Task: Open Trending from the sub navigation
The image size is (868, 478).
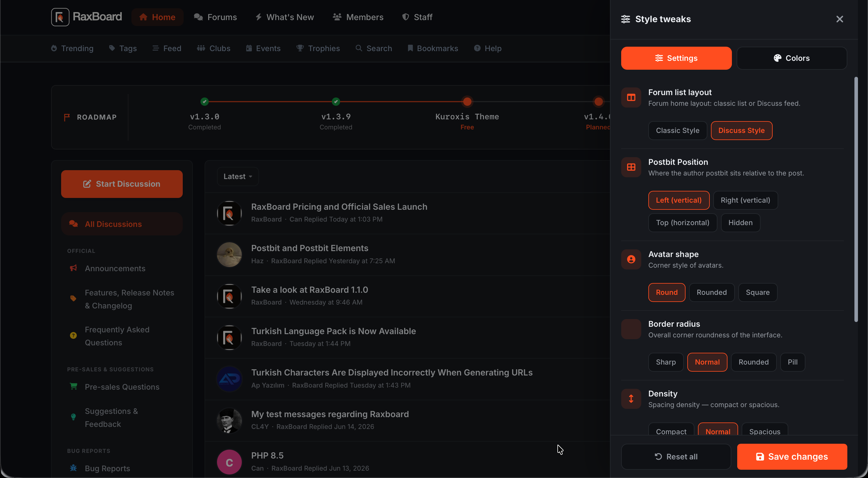Action: (x=72, y=48)
